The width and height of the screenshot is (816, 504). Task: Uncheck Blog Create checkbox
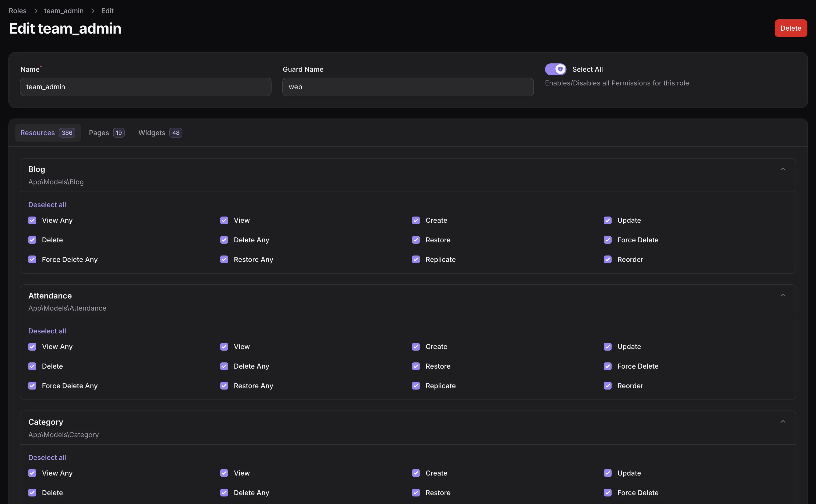pyautogui.click(x=416, y=220)
